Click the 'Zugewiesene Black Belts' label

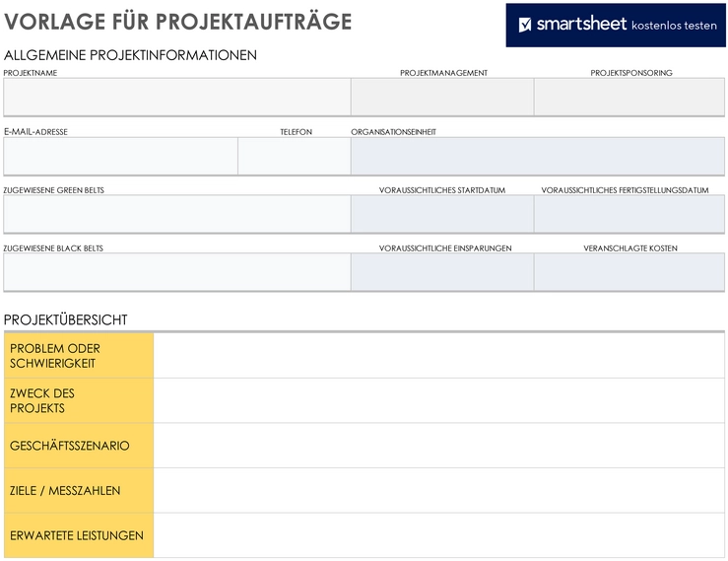[x=53, y=248]
